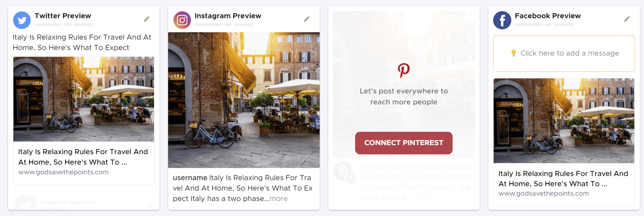
Task: Click here to add a Facebook message
Action: tap(564, 53)
